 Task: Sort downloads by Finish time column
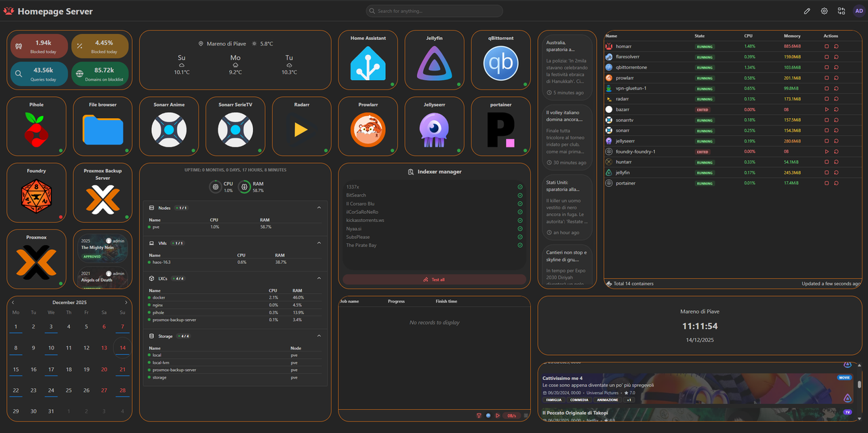pos(446,301)
